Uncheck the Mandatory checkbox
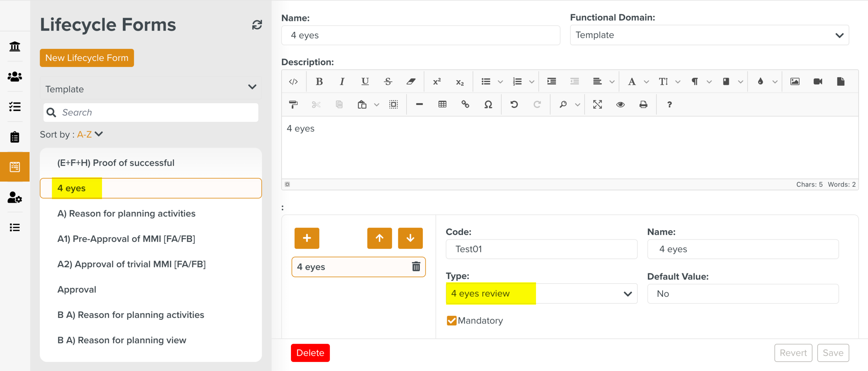Viewport: 868px width, 371px height. [x=451, y=320]
